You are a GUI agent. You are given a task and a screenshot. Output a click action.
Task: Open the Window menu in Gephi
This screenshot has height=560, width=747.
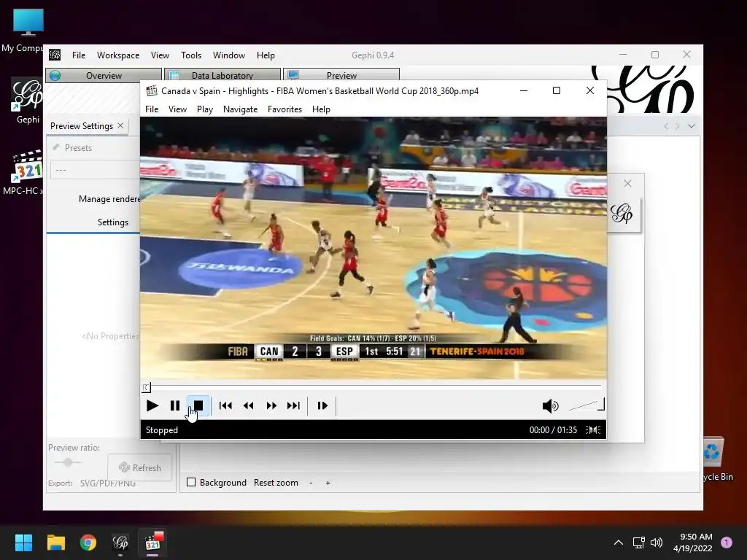coord(228,55)
